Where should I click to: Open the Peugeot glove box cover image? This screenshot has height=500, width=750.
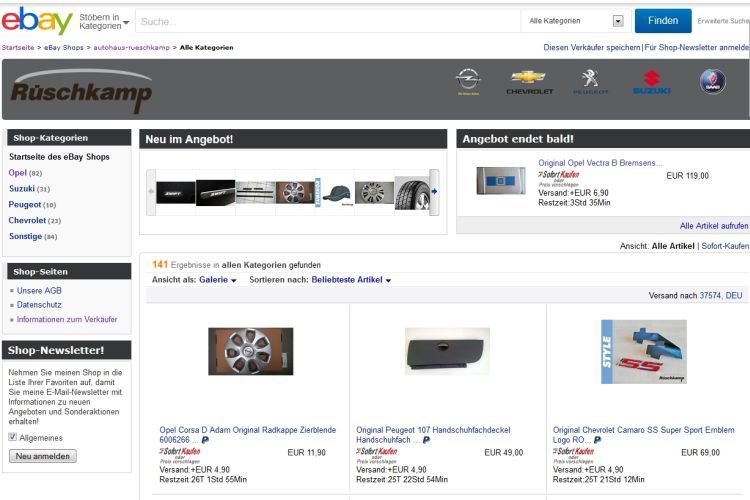(x=447, y=351)
